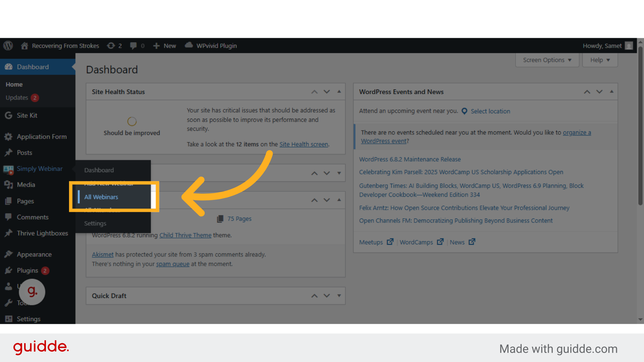Open WordPress 6.8.2 Maintenance Release link
The image size is (644, 362).
coord(410,160)
